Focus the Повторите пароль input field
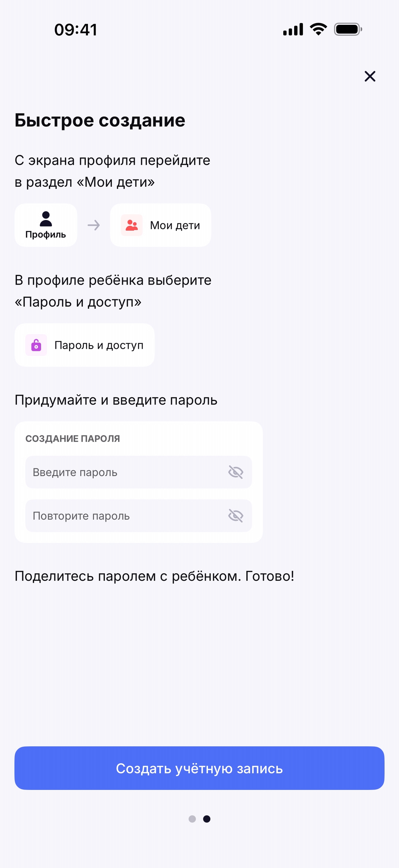Image resolution: width=399 pixels, height=868 pixels. pos(126,516)
